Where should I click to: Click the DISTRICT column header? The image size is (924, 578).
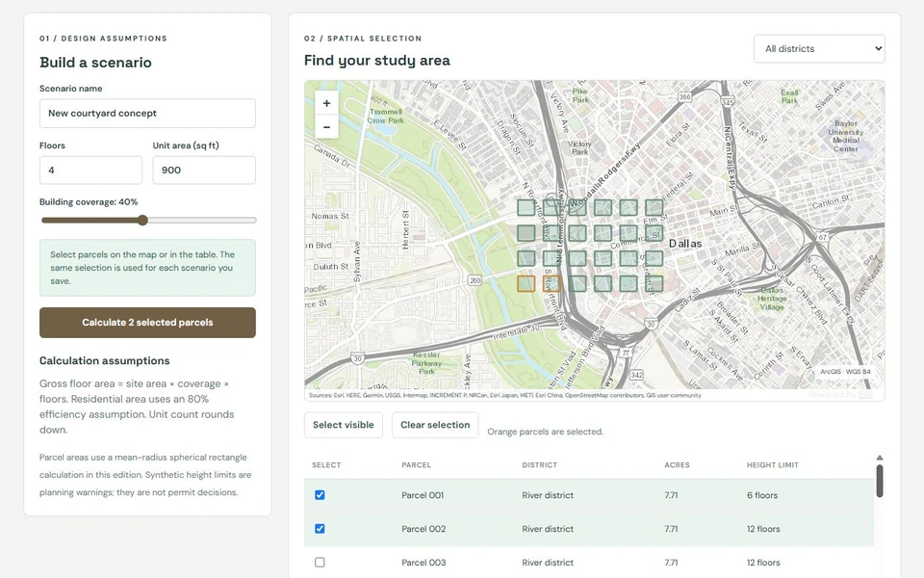539,464
